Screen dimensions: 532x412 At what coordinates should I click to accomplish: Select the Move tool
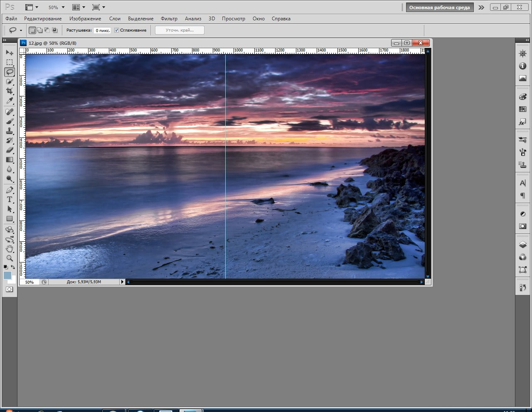tap(10, 53)
